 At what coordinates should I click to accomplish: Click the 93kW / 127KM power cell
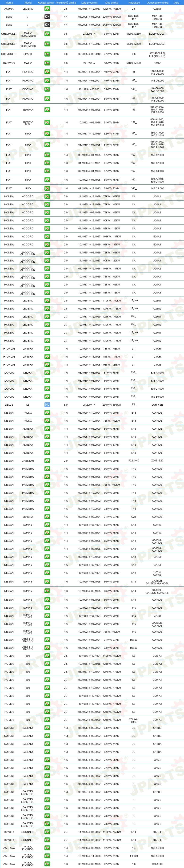pos(112,365)
